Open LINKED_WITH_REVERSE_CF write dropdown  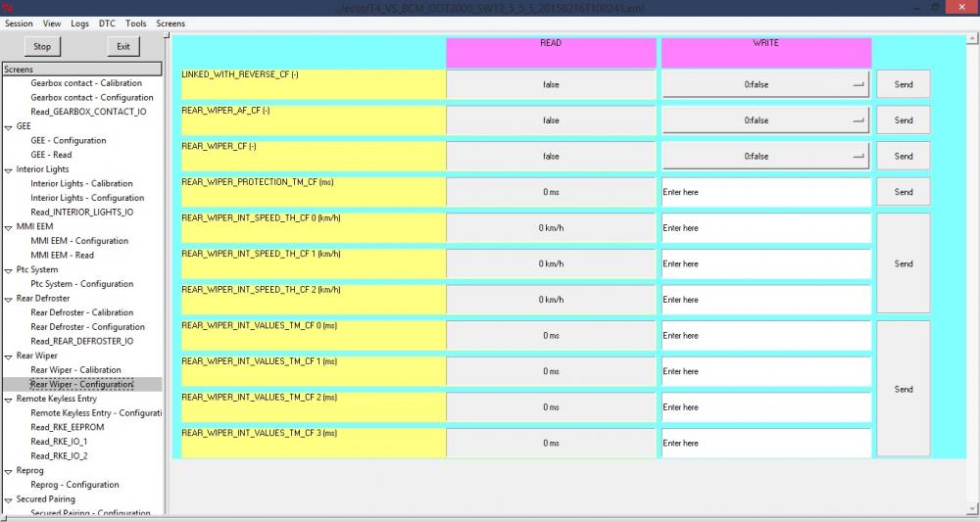(x=765, y=84)
